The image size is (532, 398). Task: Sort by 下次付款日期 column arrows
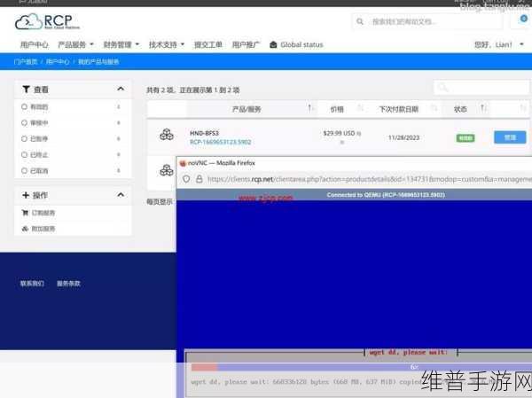(434, 108)
